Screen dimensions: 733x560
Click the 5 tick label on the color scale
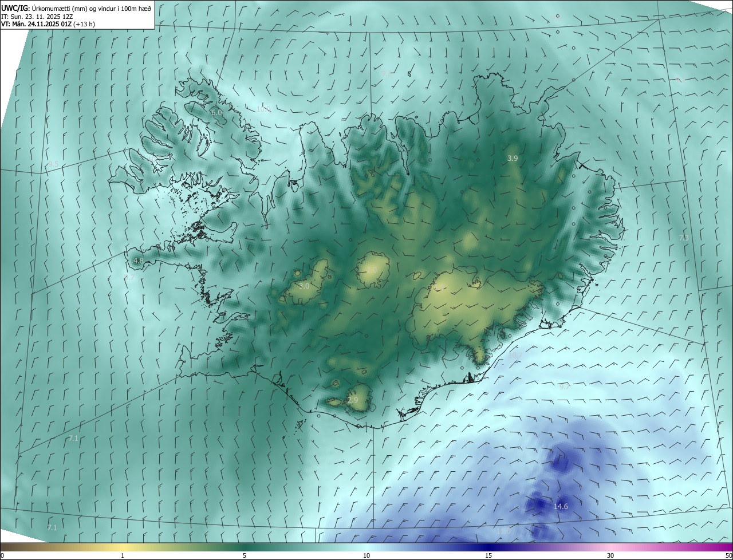coord(245,555)
